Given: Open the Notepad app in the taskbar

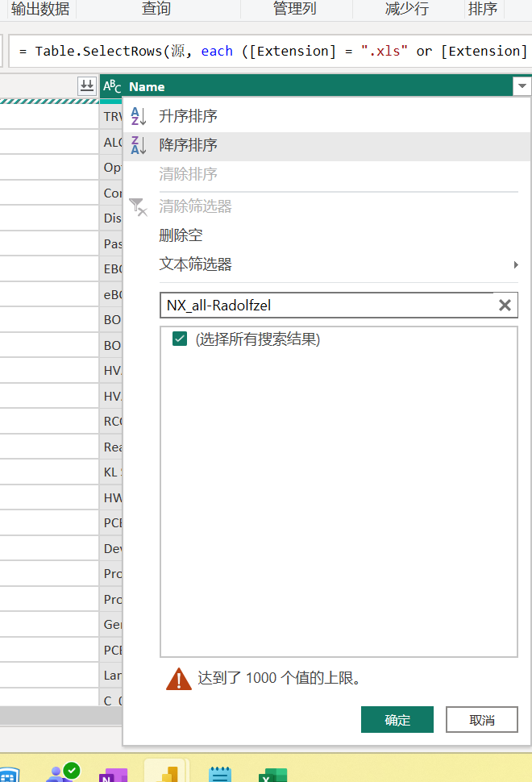Looking at the screenshot, I should pyautogui.click(x=220, y=774).
